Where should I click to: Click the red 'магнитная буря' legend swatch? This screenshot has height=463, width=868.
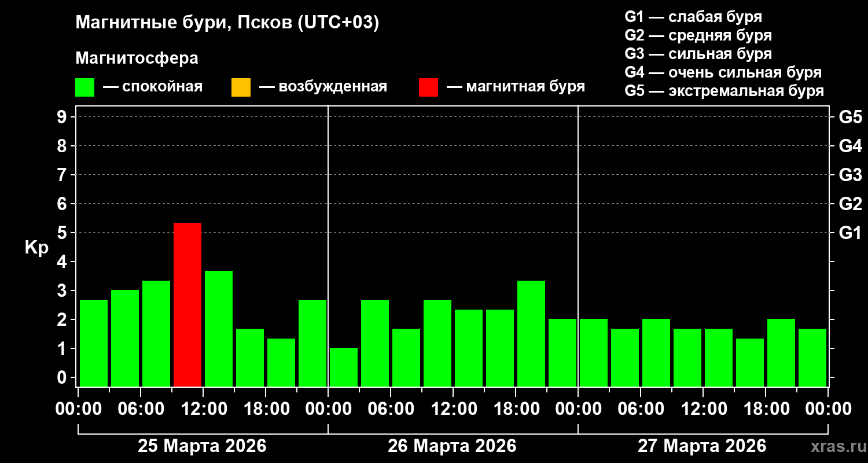click(x=428, y=87)
